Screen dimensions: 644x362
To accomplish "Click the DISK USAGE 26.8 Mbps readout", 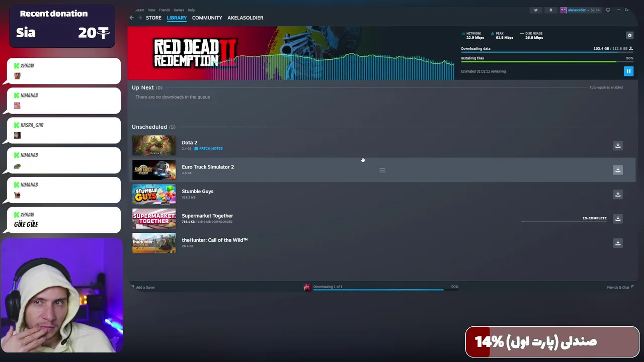I will (x=533, y=36).
